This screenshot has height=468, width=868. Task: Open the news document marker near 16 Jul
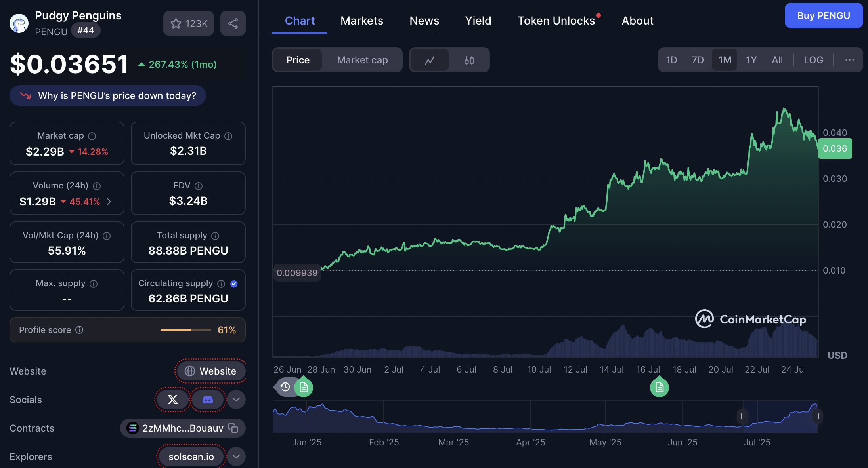point(660,387)
